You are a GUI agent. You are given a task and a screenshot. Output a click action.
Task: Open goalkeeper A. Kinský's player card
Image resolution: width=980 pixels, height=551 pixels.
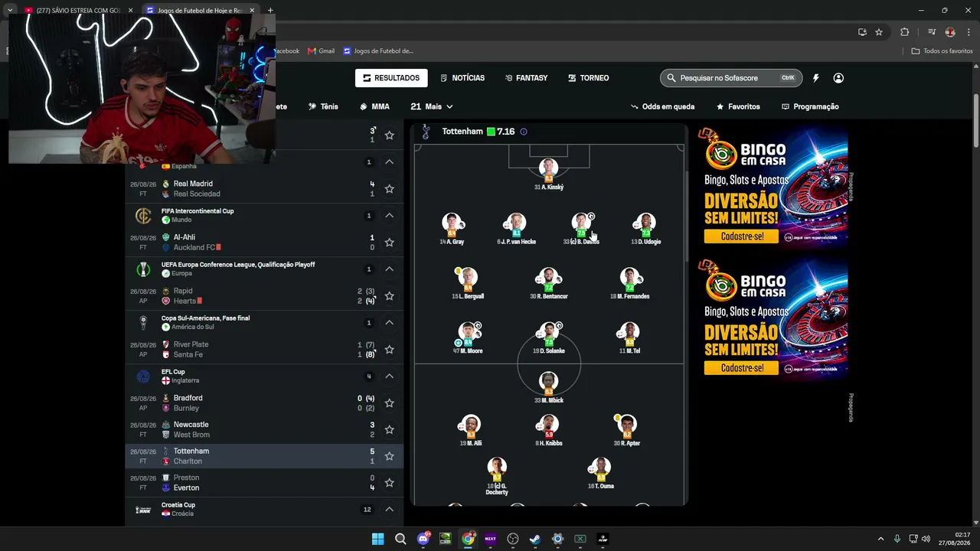point(548,175)
